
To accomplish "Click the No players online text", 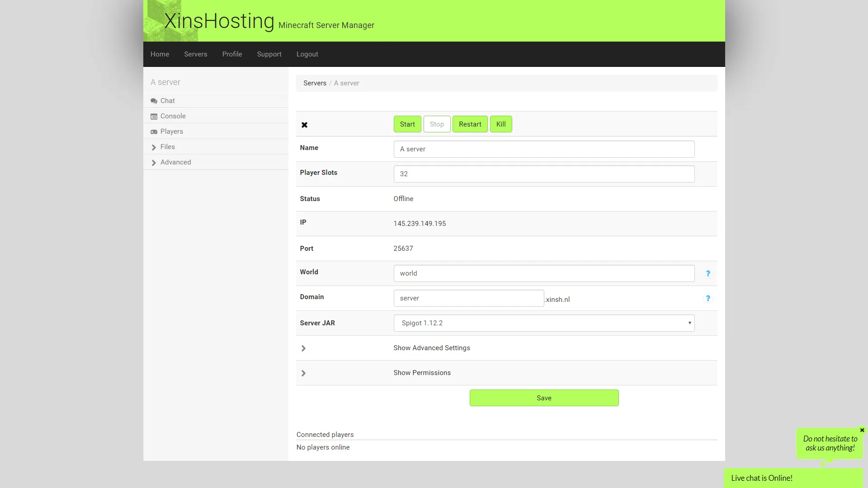I will [323, 447].
